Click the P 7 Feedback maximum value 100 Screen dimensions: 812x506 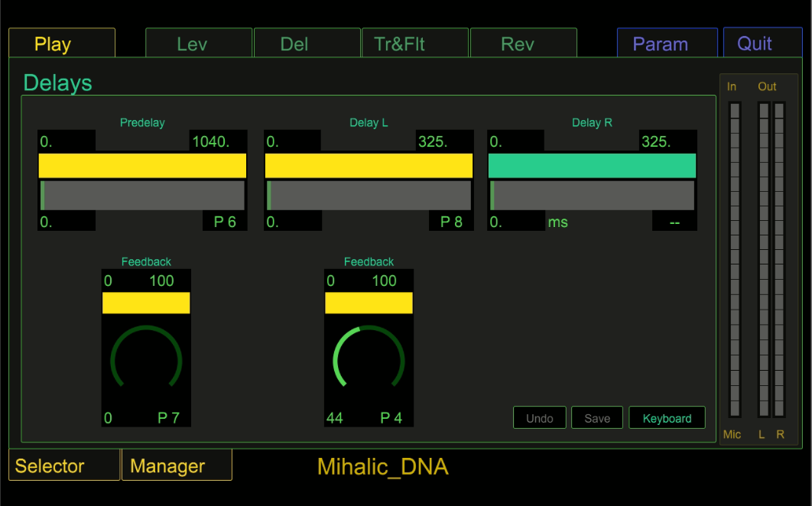[161, 281]
